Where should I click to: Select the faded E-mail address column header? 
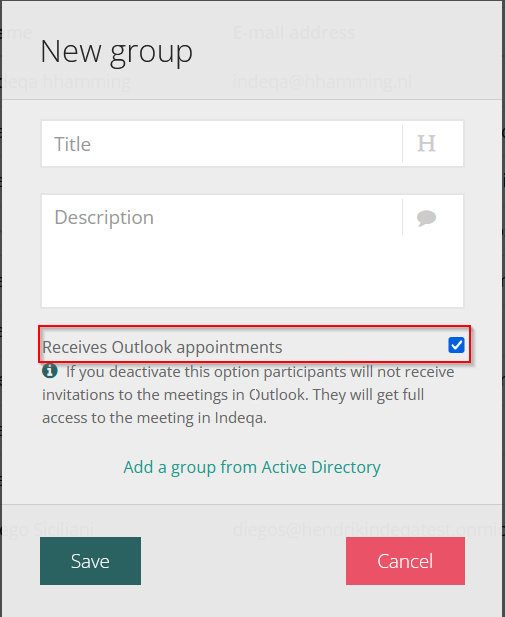(294, 32)
